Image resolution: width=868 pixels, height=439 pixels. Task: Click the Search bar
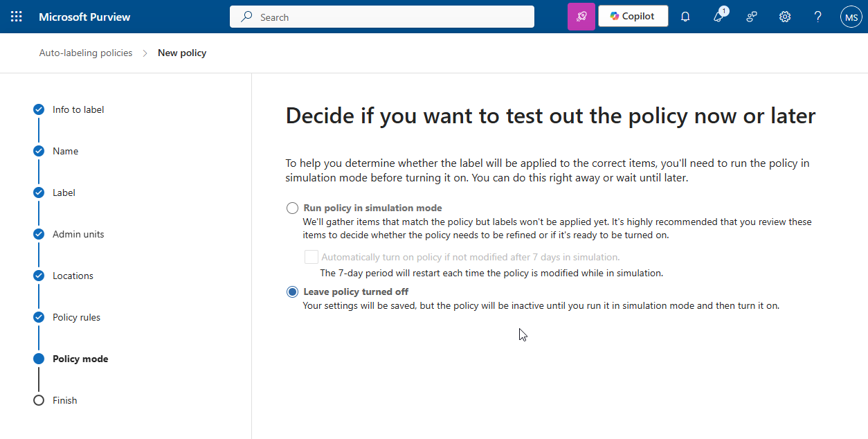point(381,16)
